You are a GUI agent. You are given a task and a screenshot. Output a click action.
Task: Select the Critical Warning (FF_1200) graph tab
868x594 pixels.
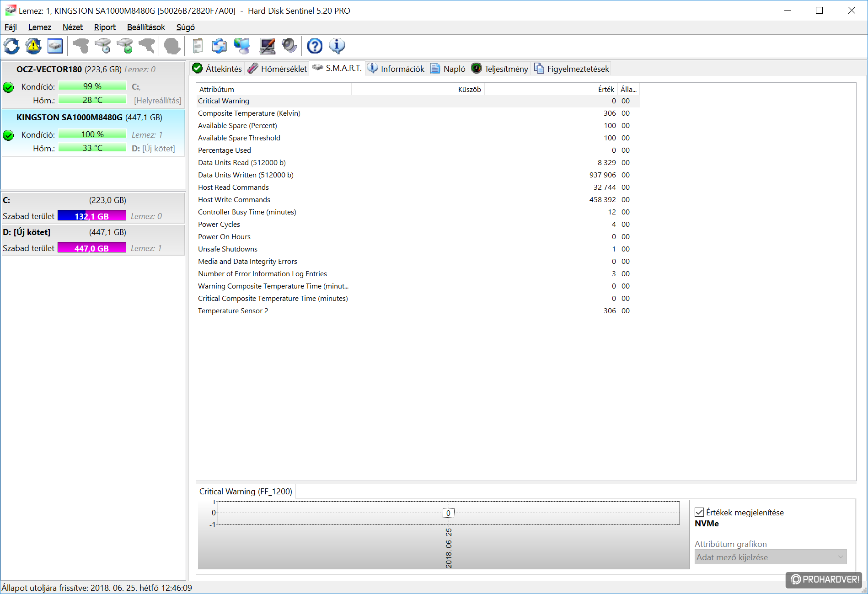coord(246,491)
